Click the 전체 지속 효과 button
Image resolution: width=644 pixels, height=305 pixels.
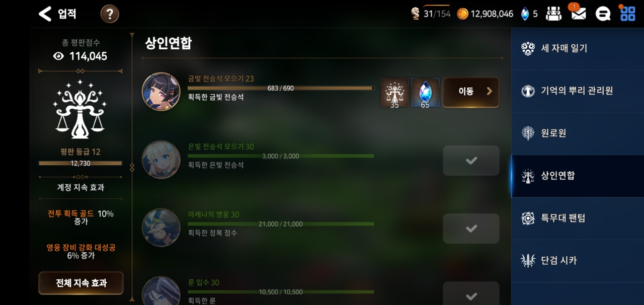click(x=81, y=283)
